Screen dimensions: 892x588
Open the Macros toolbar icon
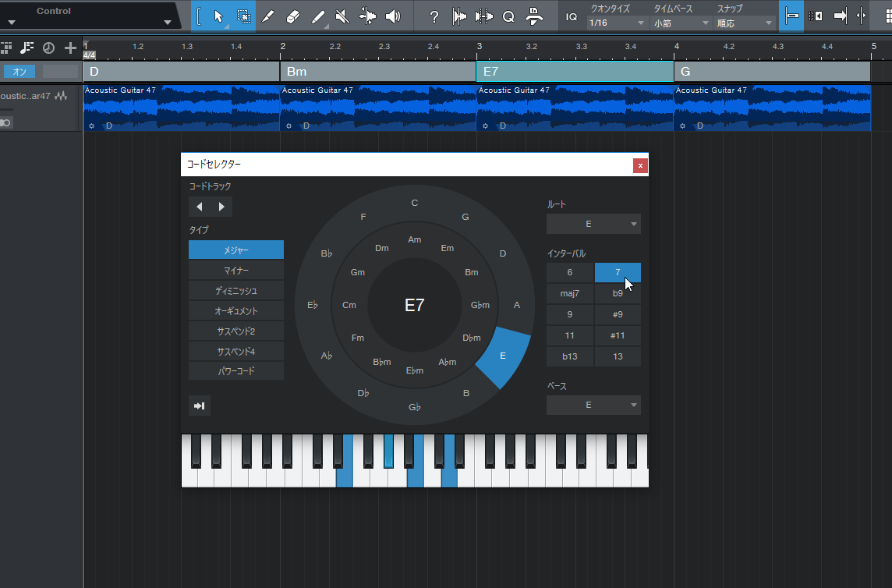(533, 16)
